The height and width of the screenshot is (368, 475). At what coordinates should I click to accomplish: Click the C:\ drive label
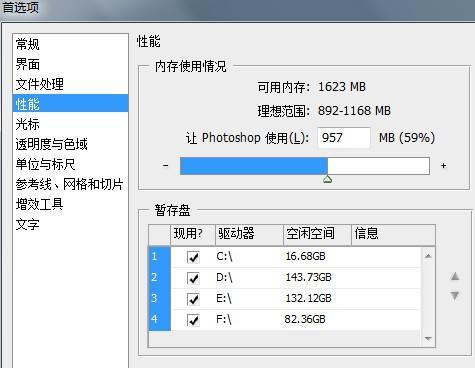pyautogui.click(x=224, y=256)
